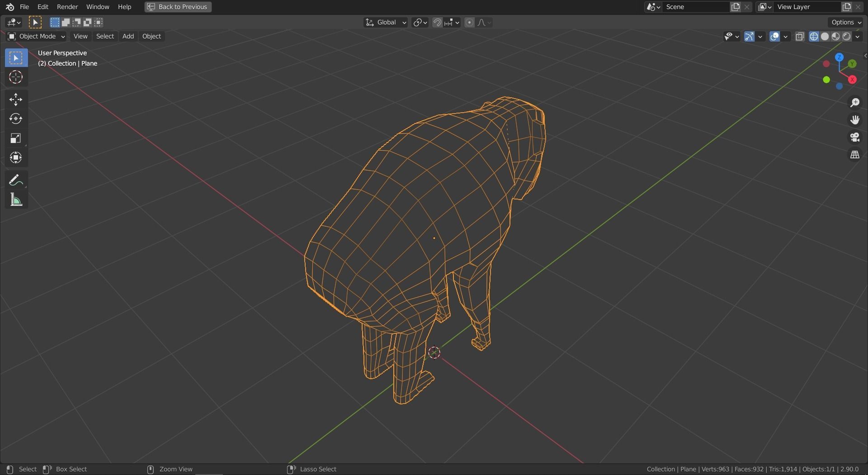Open the Options dropdown

pyautogui.click(x=846, y=22)
